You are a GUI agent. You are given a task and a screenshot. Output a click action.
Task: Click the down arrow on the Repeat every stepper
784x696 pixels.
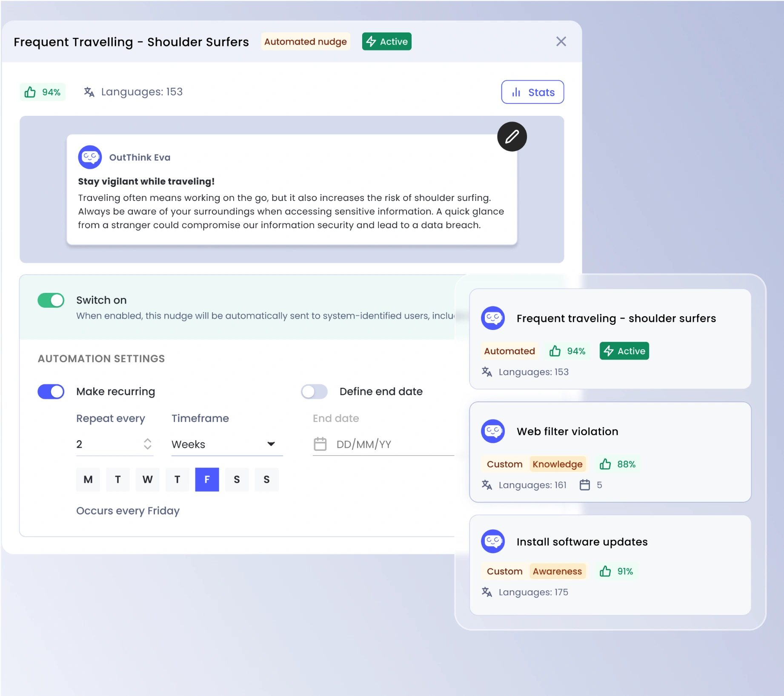147,448
